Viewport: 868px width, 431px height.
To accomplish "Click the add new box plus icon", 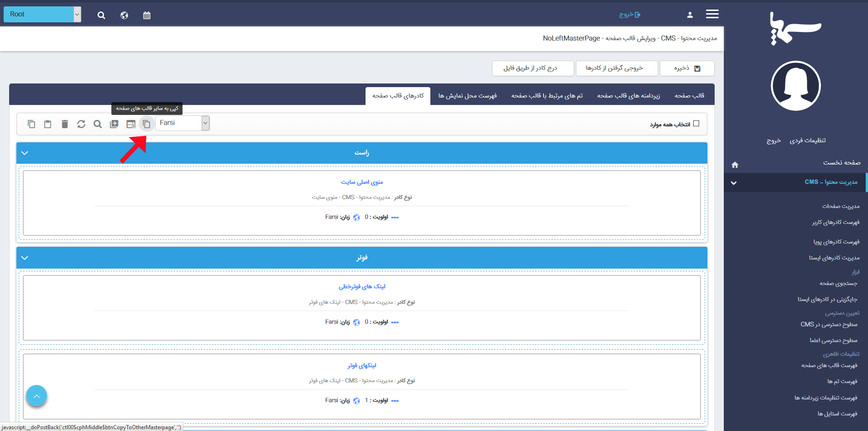I will tap(114, 124).
